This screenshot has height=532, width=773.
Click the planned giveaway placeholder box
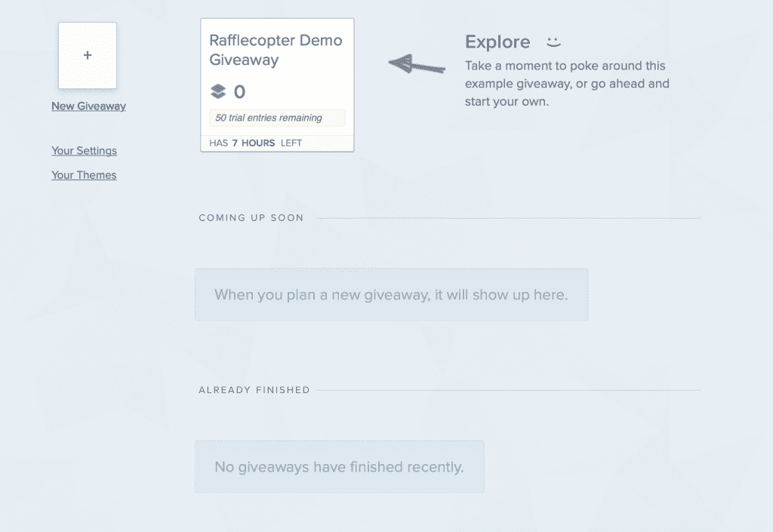click(391, 294)
